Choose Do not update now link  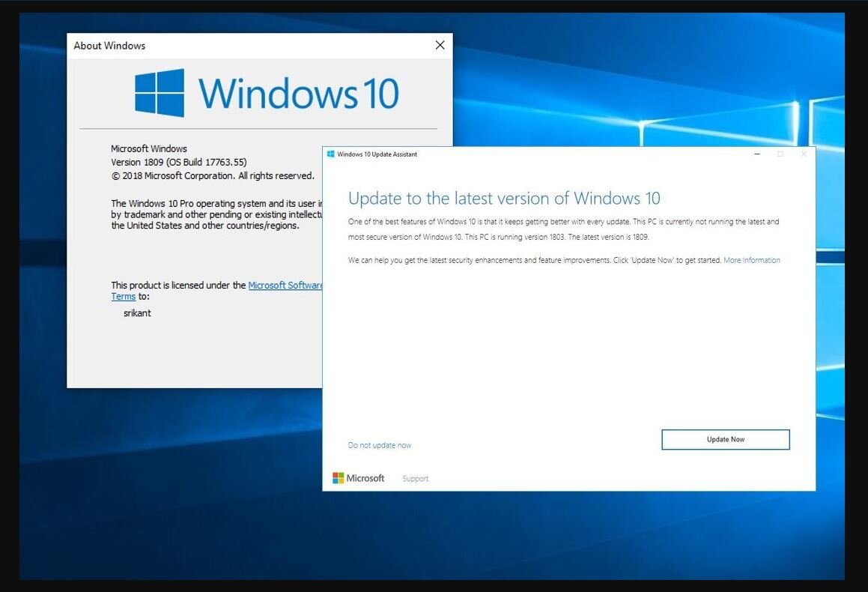(380, 445)
